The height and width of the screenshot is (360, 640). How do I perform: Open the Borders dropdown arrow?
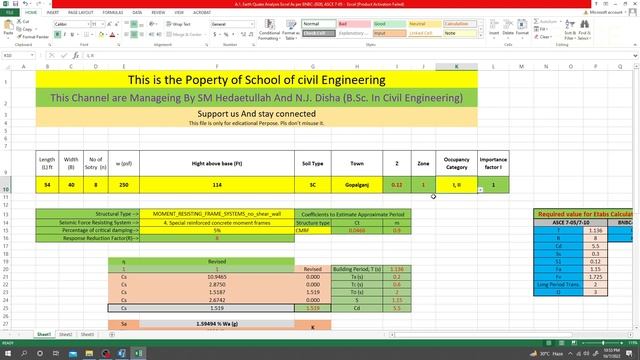(x=93, y=35)
